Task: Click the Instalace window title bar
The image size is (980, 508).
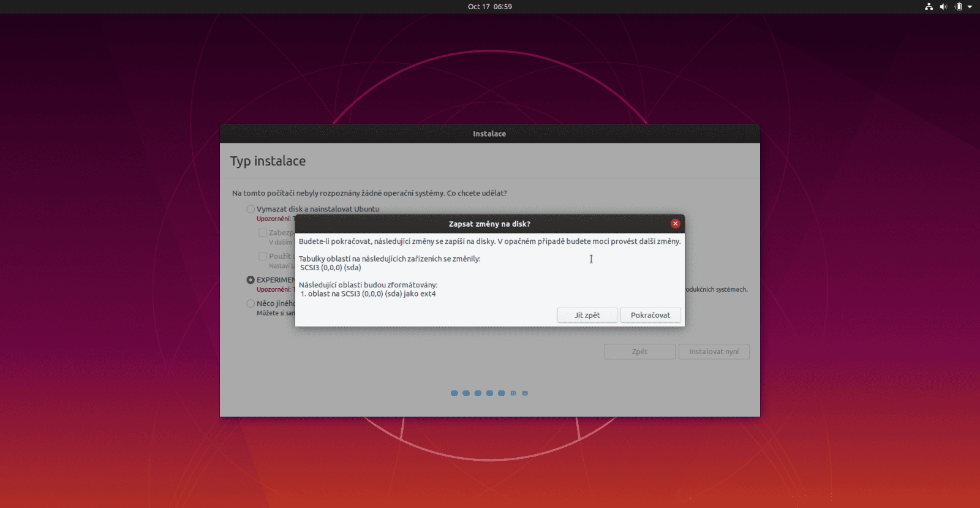Action: pyautogui.click(x=489, y=134)
